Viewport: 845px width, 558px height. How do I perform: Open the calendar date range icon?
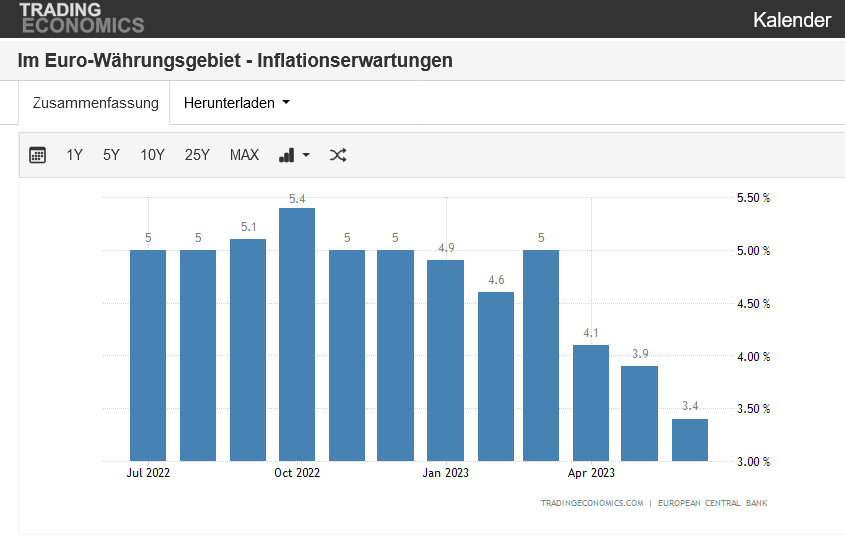coord(38,155)
